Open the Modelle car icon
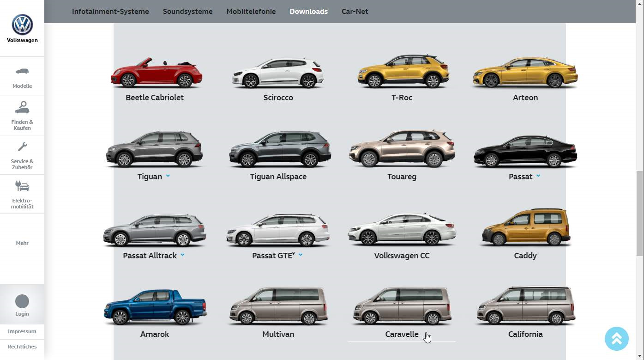Screen dimensions: 644x360 click(x=22, y=71)
